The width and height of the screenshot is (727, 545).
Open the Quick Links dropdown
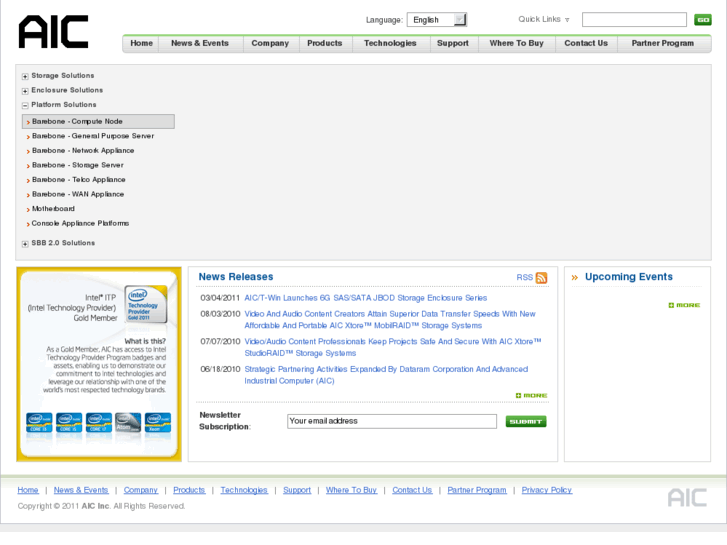pos(544,20)
